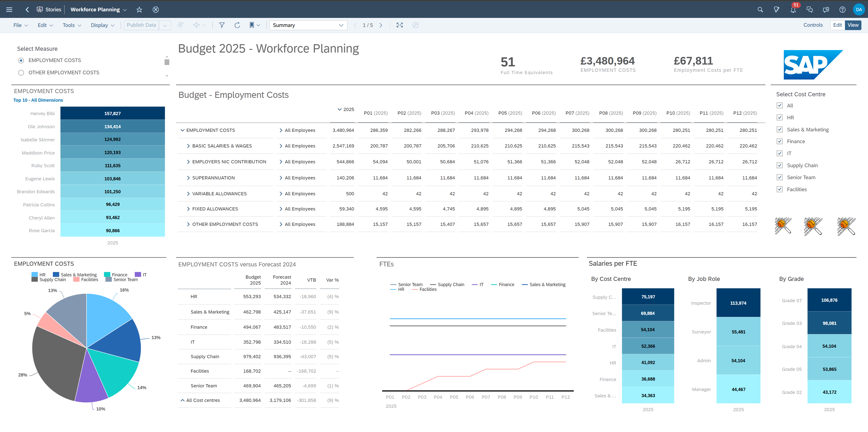Image resolution: width=868 pixels, height=432 pixels.
Task: Open the Display menu
Action: (103, 25)
